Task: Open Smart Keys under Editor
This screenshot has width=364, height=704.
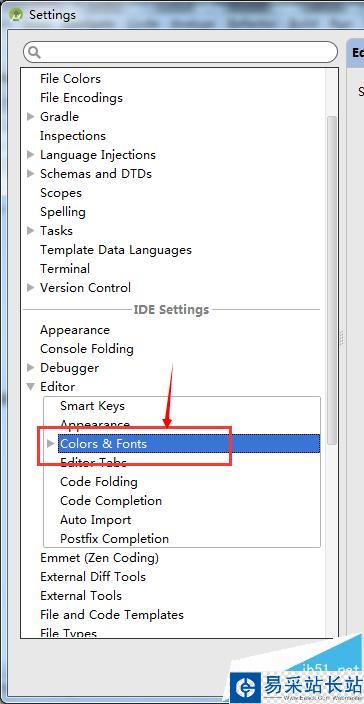Action: [92, 406]
